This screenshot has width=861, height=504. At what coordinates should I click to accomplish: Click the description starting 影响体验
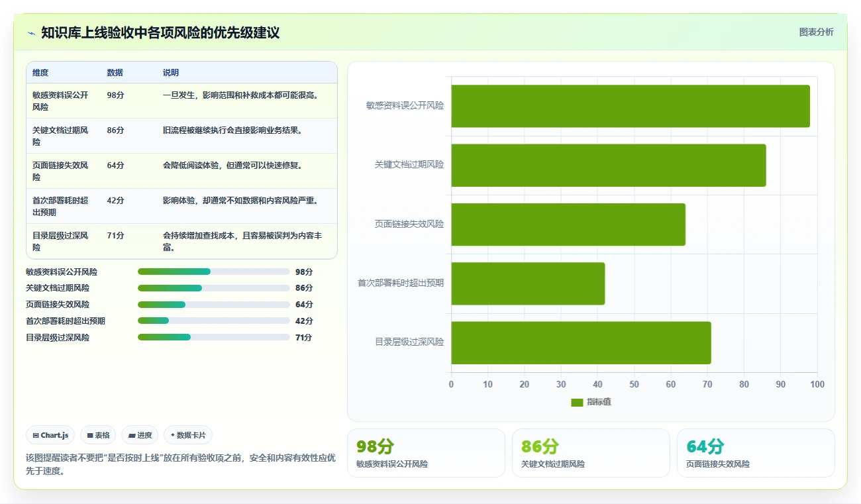coord(242,200)
